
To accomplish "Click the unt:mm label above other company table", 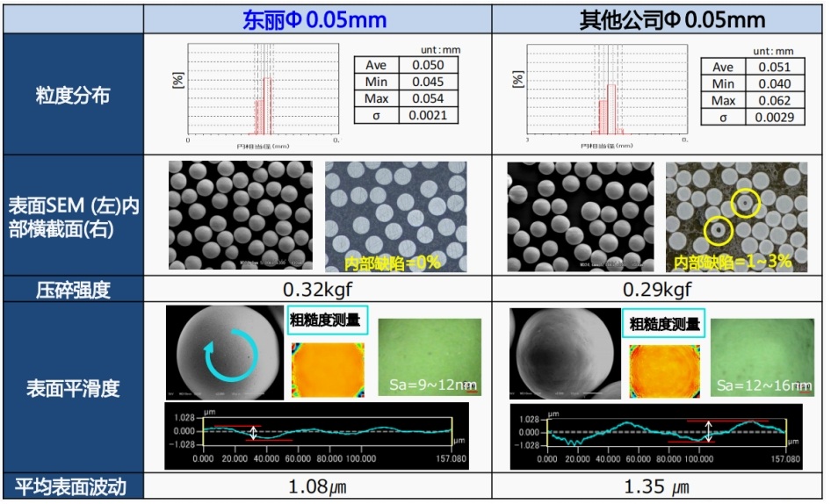I will point(773,51).
